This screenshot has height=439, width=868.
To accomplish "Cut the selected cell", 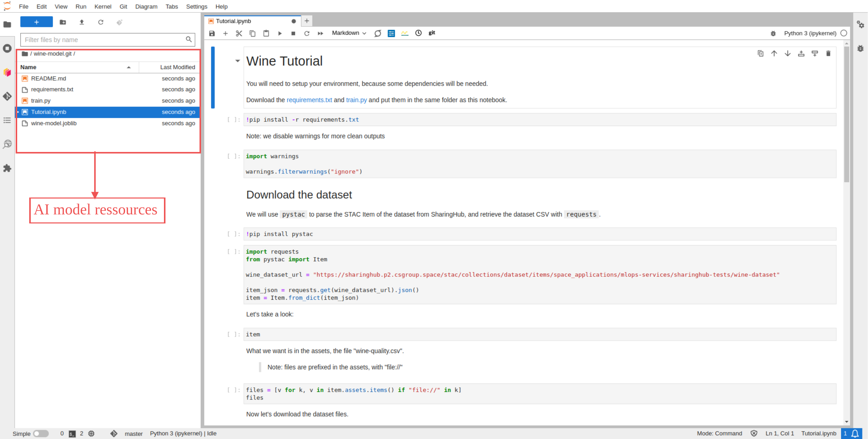I will click(x=239, y=33).
